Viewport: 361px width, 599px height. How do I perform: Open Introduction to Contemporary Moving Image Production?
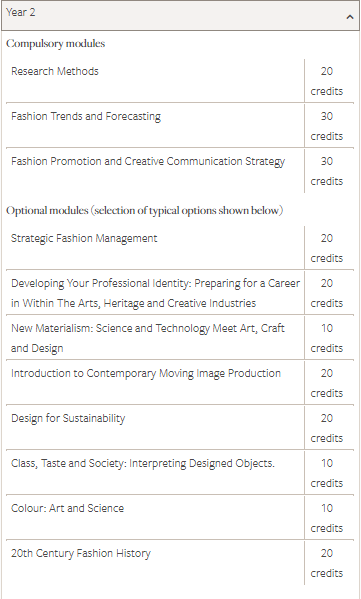[146, 373]
